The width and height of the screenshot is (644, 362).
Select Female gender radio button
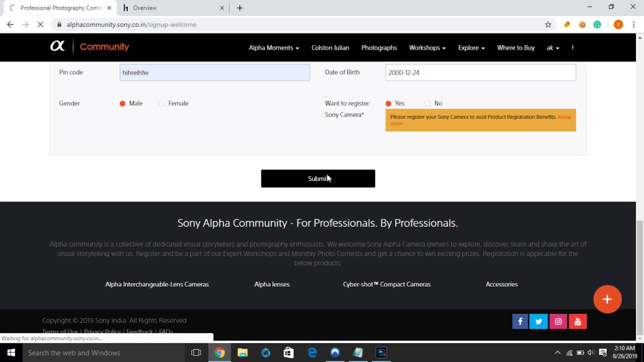[x=162, y=104]
